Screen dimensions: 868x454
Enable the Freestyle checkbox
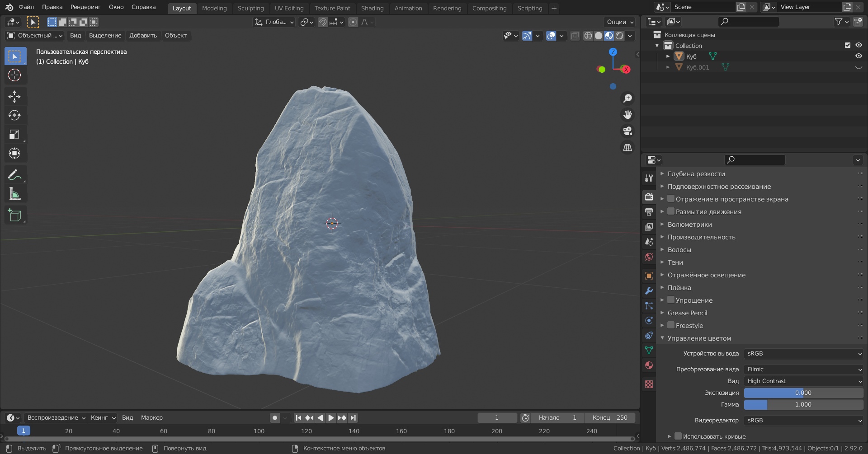(671, 325)
